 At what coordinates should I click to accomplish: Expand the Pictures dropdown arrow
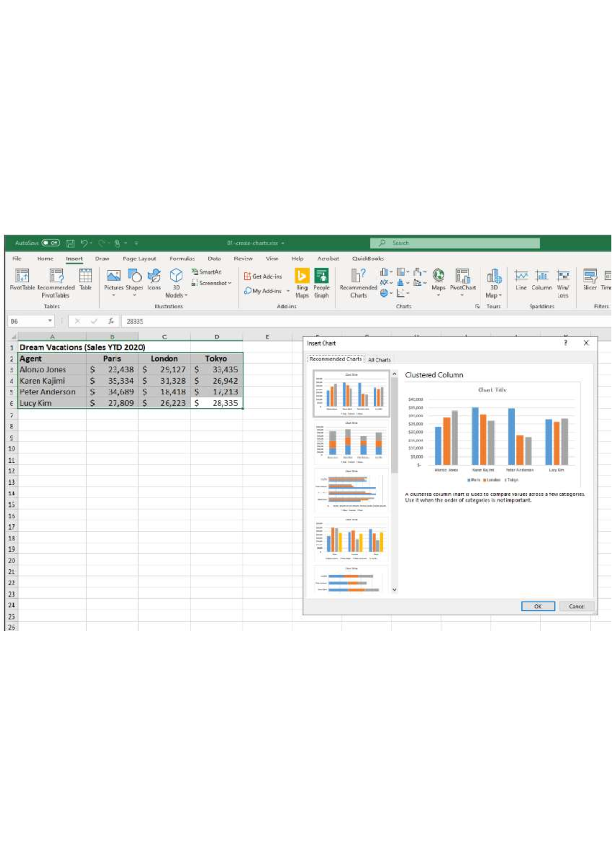[113, 295]
